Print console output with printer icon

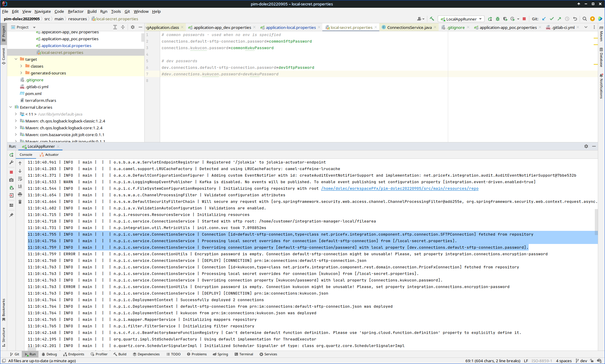[x=20, y=194]
